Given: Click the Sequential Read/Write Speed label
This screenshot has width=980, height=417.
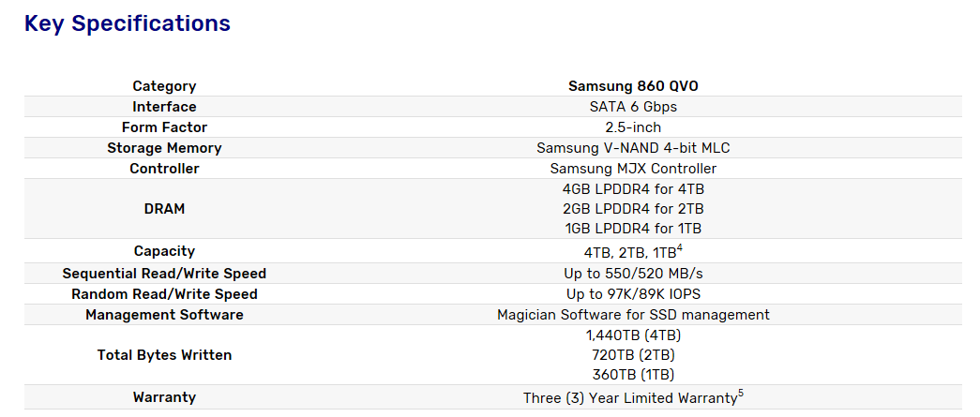Looking at the screenshot, I should [164, 274].
